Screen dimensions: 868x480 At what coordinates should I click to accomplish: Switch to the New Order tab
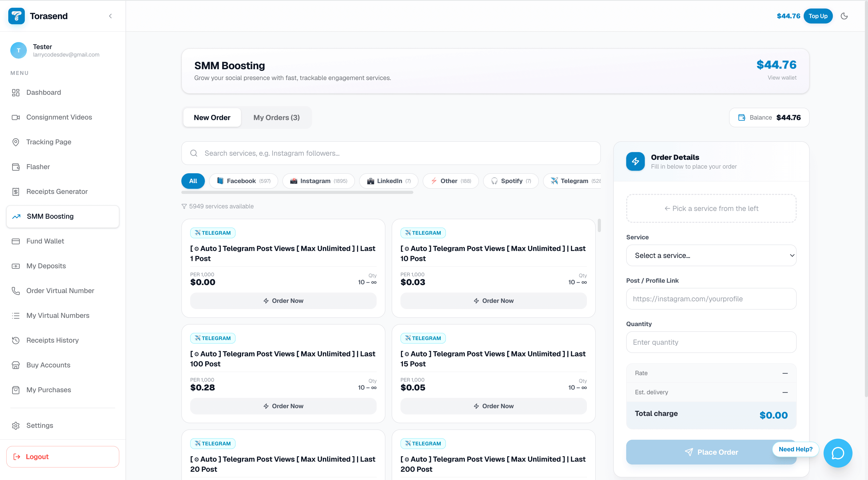212,117
